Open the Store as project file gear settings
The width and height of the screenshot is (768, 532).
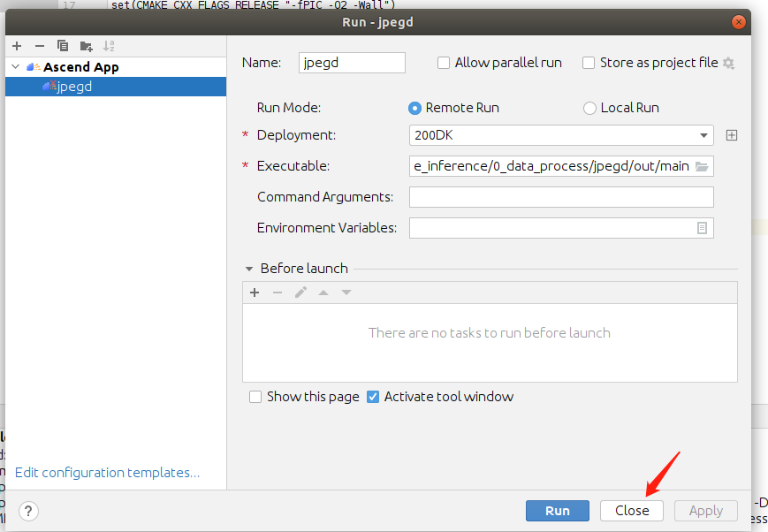coord(729,63)
